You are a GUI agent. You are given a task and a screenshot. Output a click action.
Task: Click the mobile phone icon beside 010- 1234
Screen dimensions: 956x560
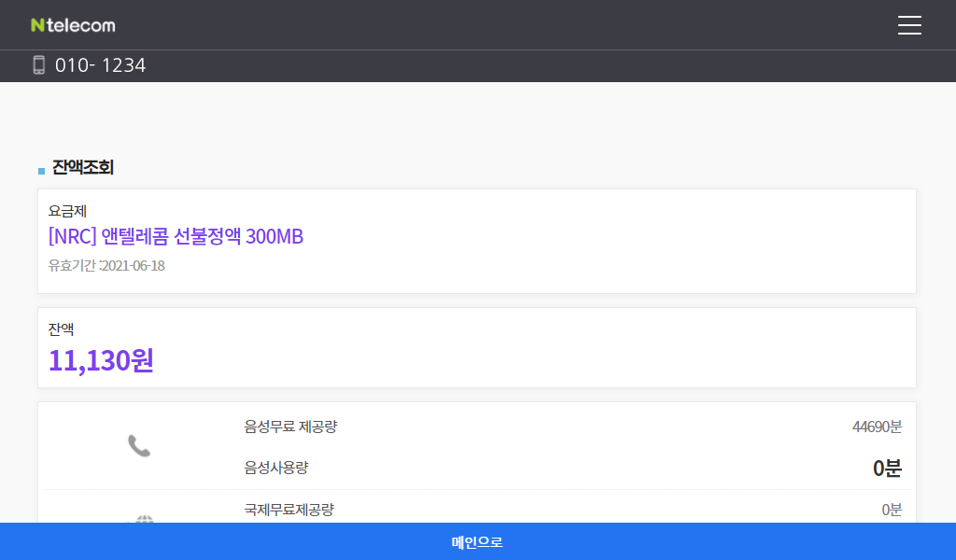coord(39,64)
